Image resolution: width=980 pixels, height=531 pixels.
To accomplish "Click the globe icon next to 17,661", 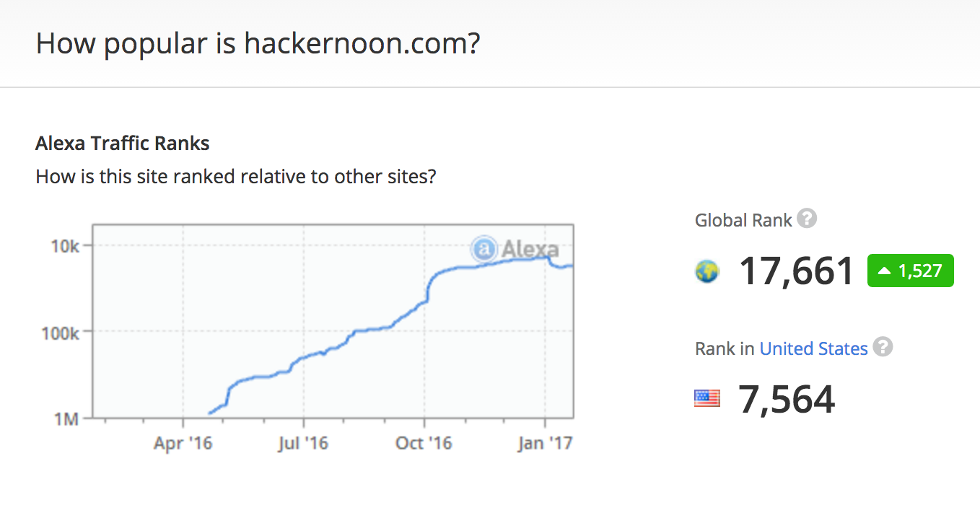I will (x=707, y=272).
